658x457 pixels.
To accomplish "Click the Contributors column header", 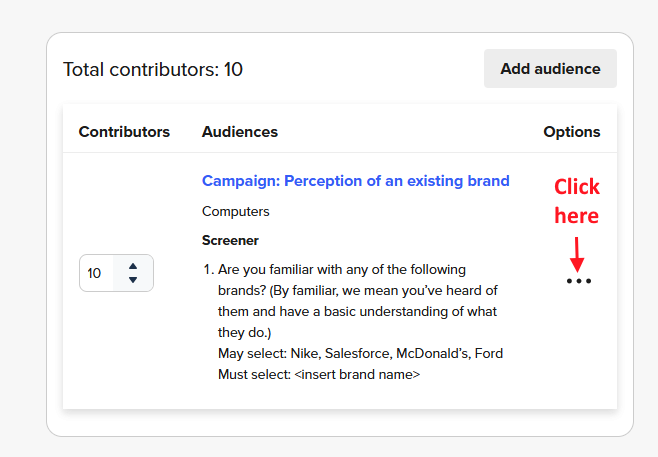I will point(124,132).
